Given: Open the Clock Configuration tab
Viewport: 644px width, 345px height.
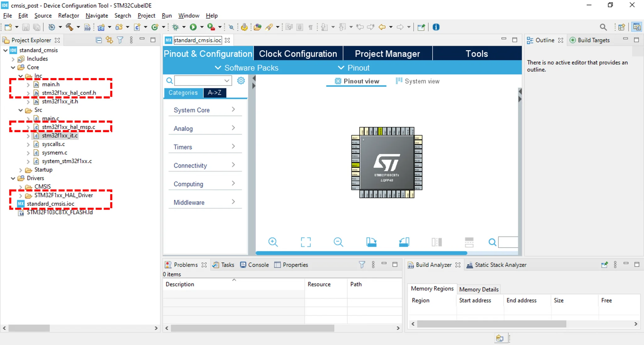Looking at the screenshot, I should click(298, 54).
